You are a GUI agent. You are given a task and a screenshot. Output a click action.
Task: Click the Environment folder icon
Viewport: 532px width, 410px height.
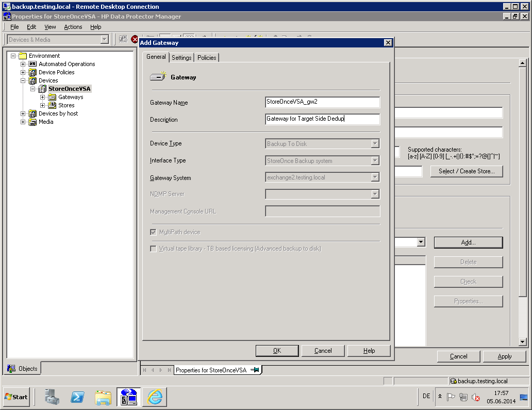(23, 56)
